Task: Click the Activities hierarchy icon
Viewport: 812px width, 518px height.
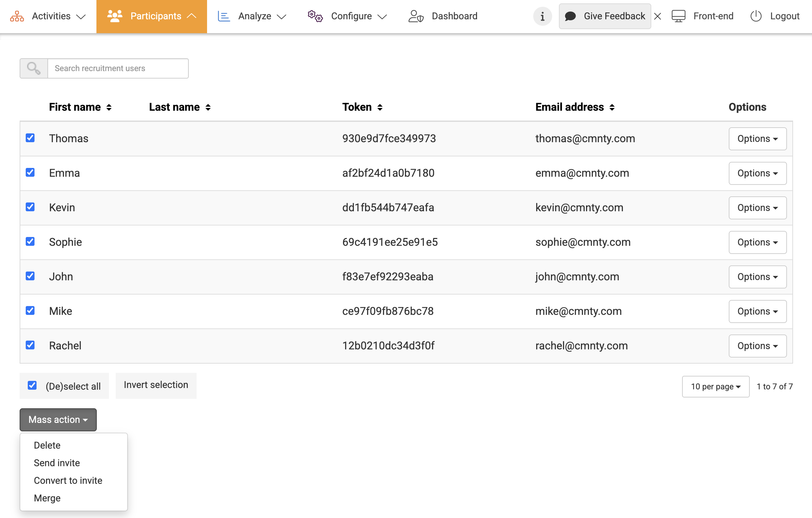Action: coord(17,16)
